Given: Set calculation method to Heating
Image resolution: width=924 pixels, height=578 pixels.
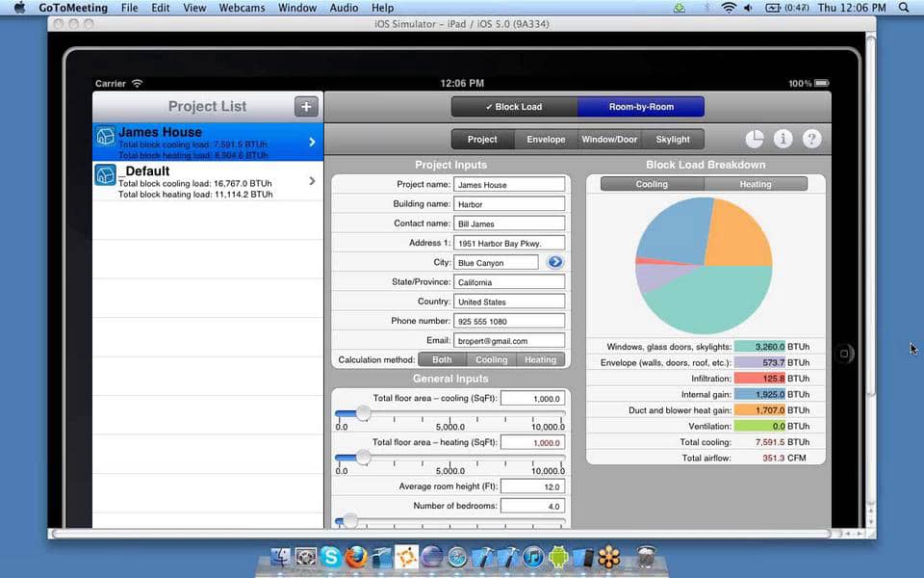Looking at the screenshot, I should [x=540, y=359].
